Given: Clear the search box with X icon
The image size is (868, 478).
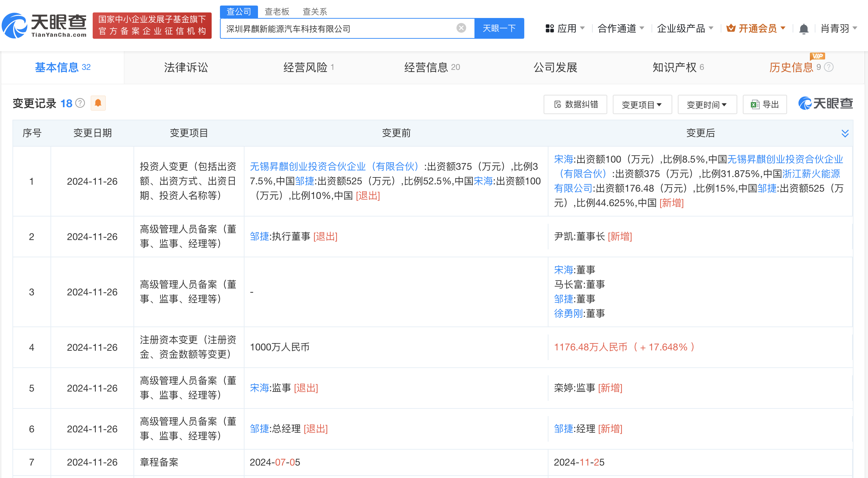Looking at the screenshot, I should tap(461, 28).
